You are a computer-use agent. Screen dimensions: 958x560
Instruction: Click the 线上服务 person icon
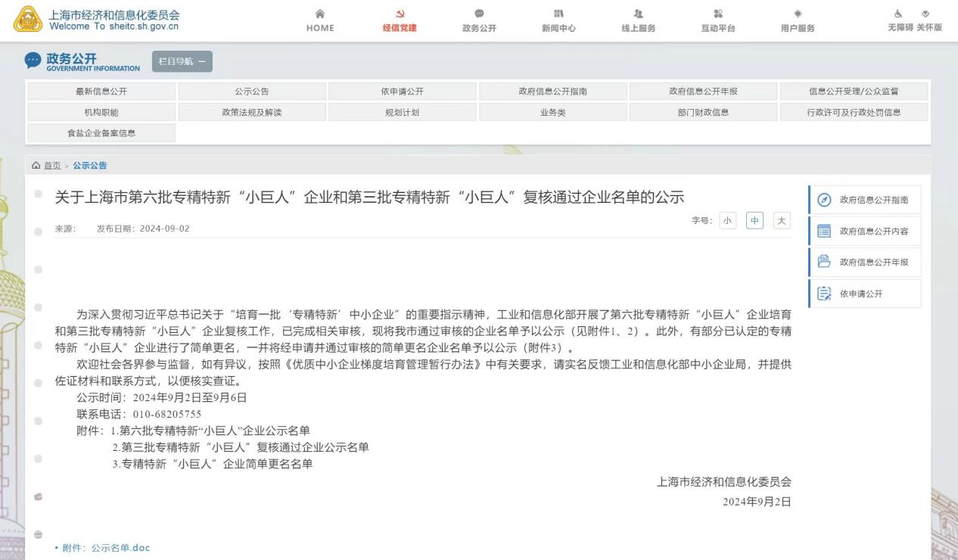[x=638, y=14]
